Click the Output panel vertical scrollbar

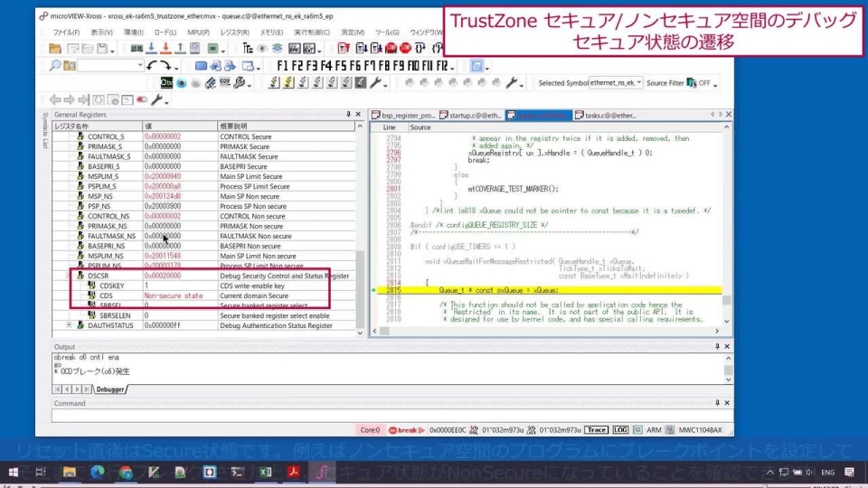coord(727,369)
